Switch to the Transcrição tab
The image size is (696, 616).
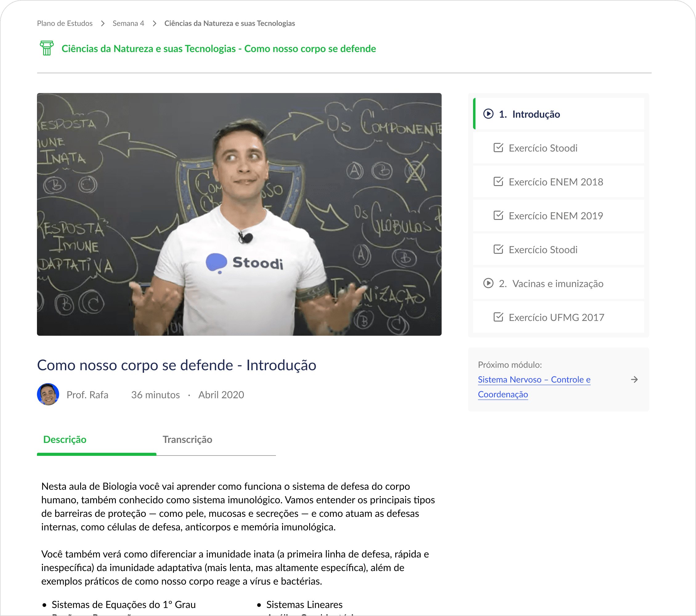[x=187, y=439]
